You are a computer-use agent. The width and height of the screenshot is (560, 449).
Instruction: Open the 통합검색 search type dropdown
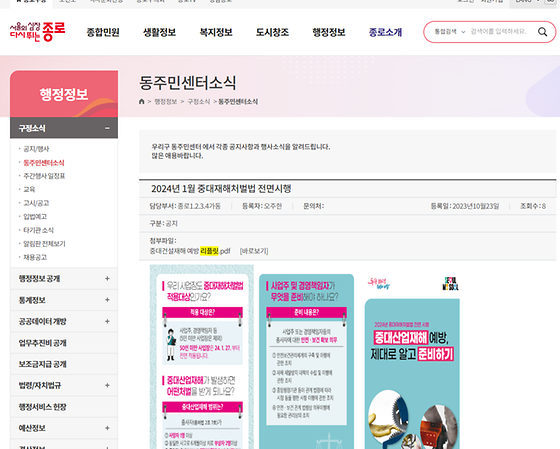tap(450, 32)
